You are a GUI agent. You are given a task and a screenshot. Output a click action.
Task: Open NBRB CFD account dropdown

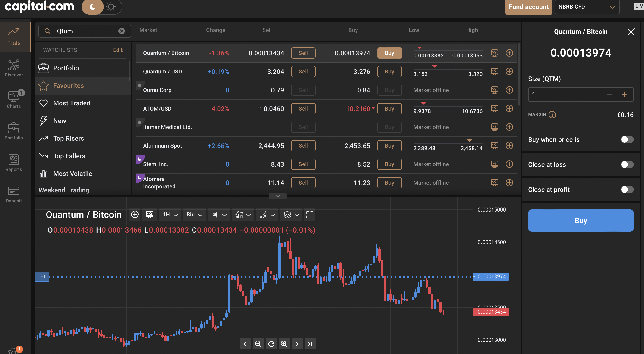coord(587,7)
